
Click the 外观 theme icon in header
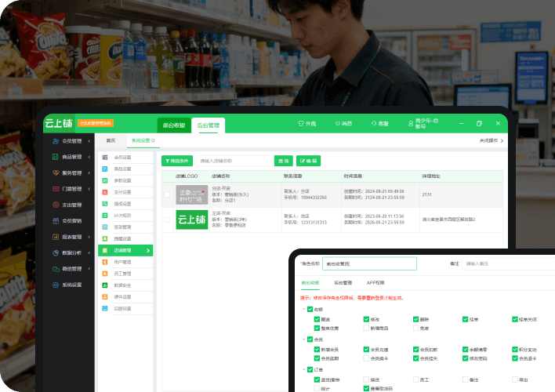301,124
